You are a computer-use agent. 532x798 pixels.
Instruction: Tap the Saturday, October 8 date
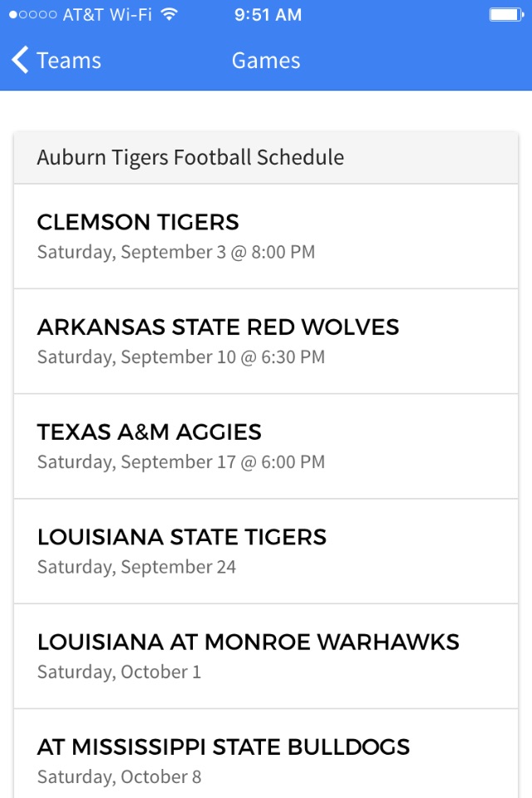coord(120,776)
